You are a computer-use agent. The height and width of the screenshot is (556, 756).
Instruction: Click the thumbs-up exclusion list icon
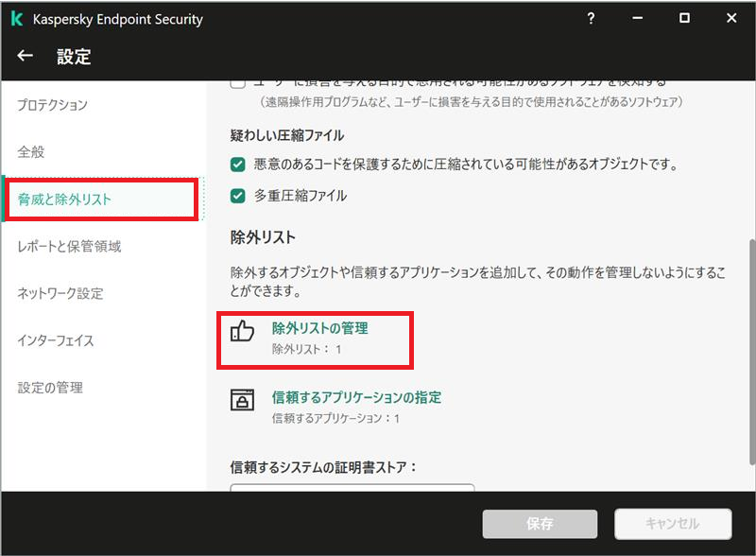(242, 331)
